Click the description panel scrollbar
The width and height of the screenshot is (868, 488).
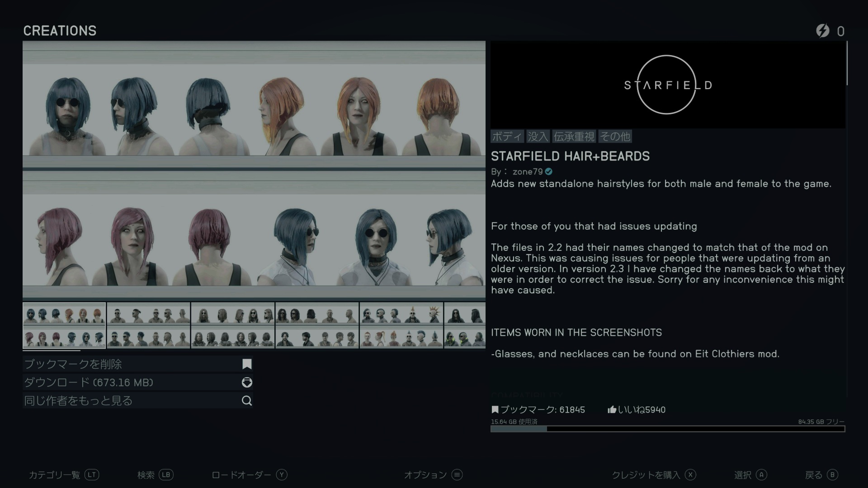[847, 63]
